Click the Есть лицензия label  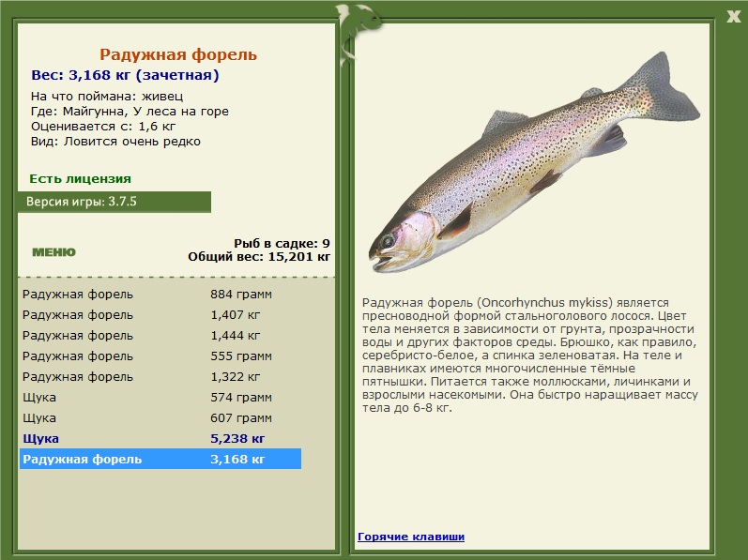tap(80, 179)
